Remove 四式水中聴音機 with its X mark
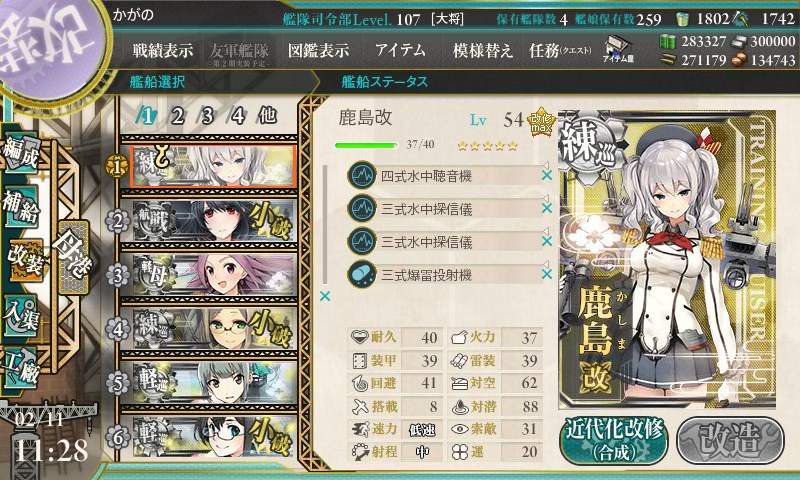Image resolution: width=800 pixels, height=480 pixels. [x=546, y=175]
